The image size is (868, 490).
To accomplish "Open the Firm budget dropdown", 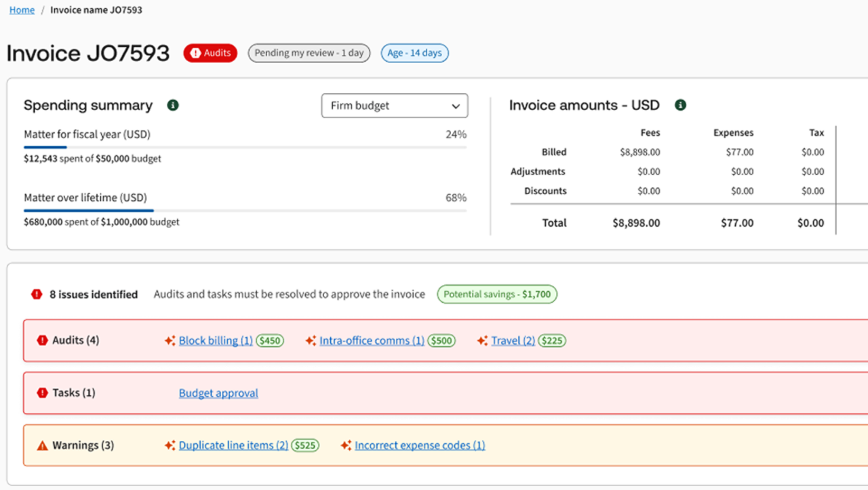I will [394, 106].
